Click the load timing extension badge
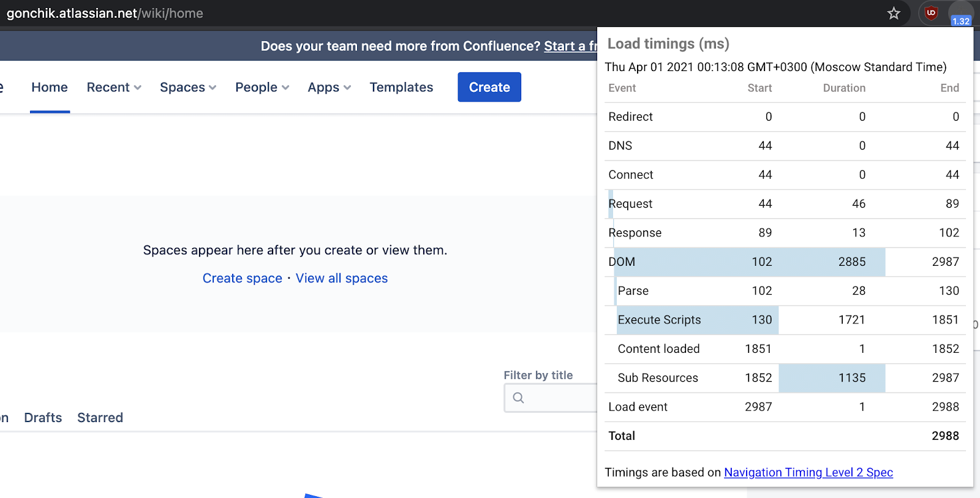This screenshot has height=498, width=980. pos(960,14)
